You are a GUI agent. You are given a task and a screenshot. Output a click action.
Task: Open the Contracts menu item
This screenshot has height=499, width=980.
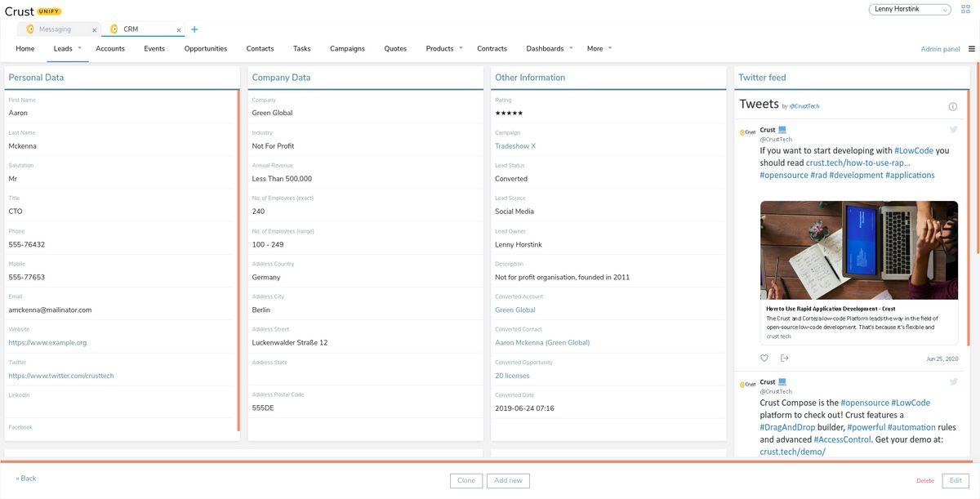point(492,48)
